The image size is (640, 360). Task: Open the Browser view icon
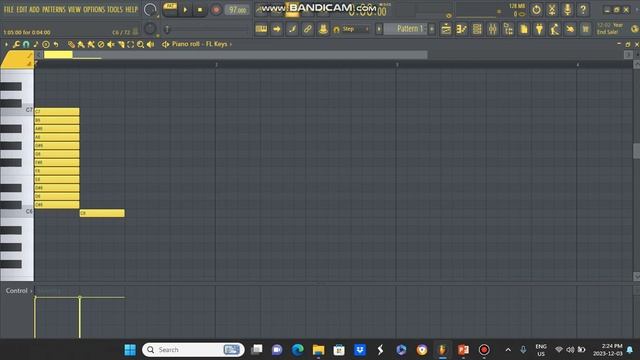point(508,29)
